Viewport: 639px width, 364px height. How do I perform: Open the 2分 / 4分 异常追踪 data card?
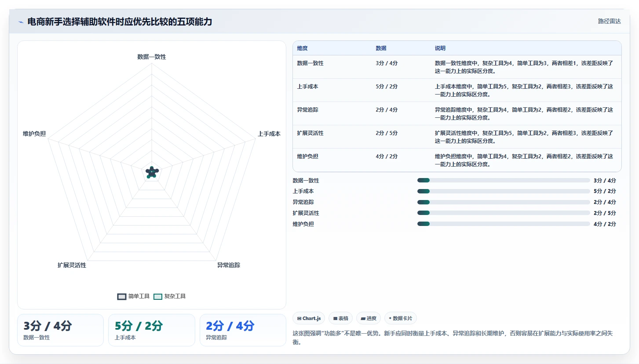243,330
